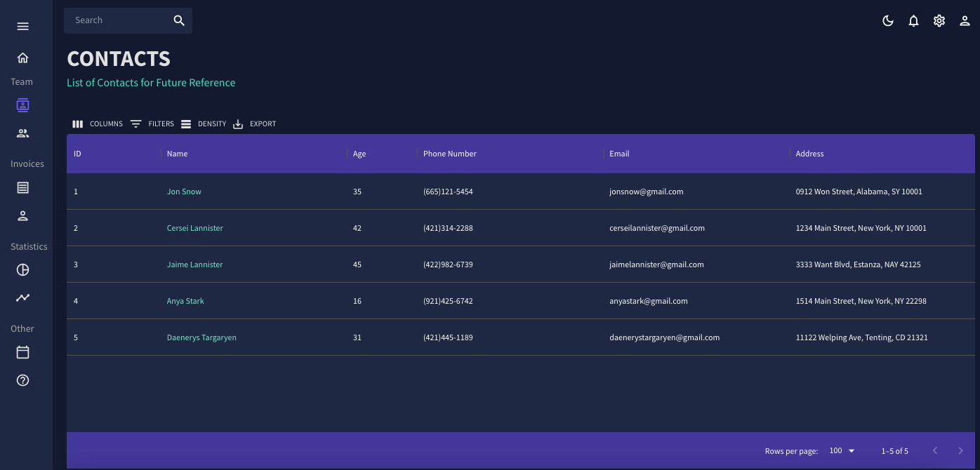Click the email anyastark@gmail.com
Screen dimensions: 980x470
649,301
